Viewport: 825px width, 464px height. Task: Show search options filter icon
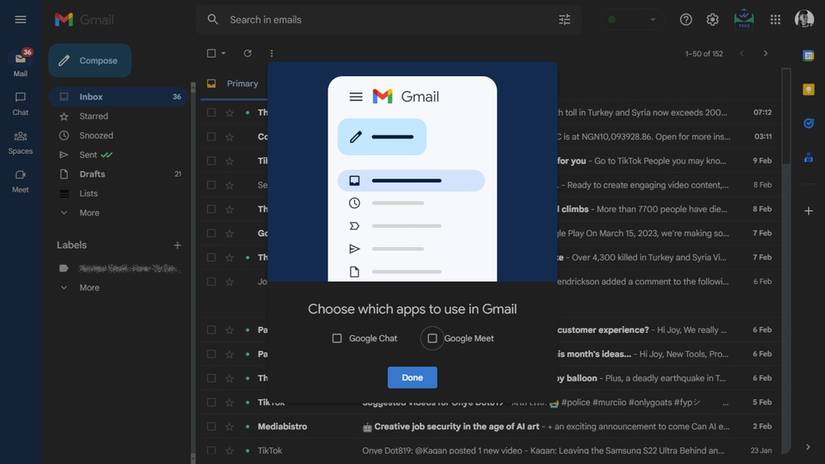coord(565,19)
